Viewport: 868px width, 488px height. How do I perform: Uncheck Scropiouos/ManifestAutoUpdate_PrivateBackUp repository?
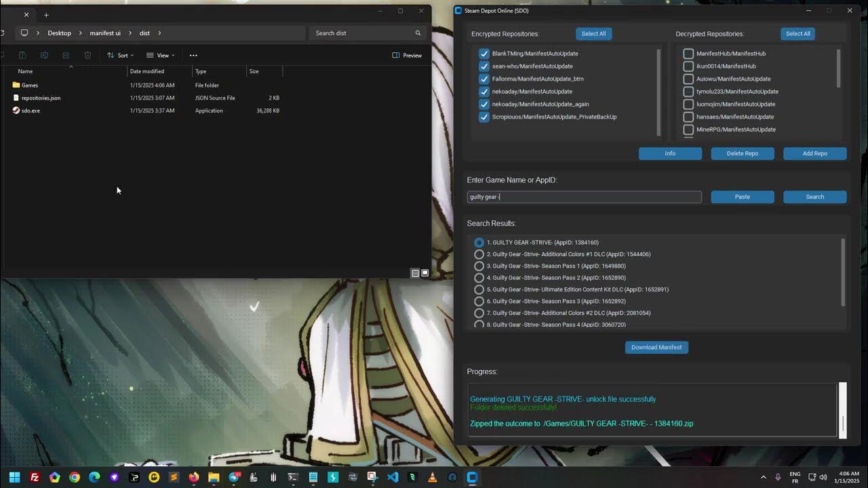point(484,117)
